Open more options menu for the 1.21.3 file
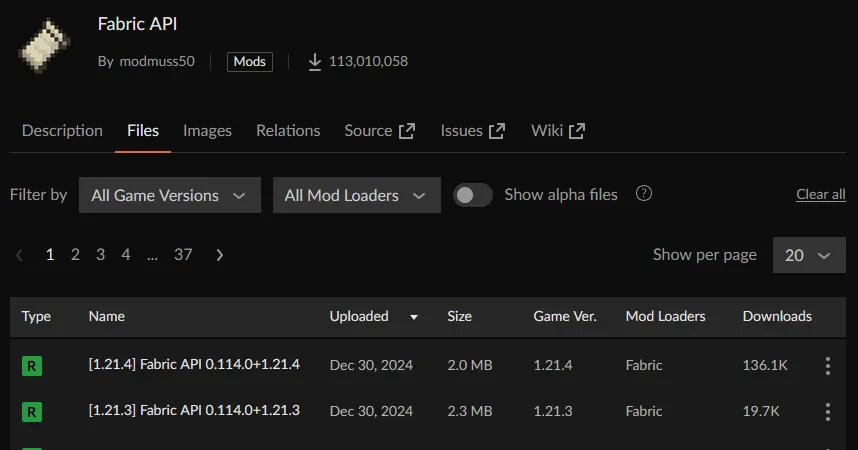The height and width of the screenshot is (450, 858). [x=828, y=412]
